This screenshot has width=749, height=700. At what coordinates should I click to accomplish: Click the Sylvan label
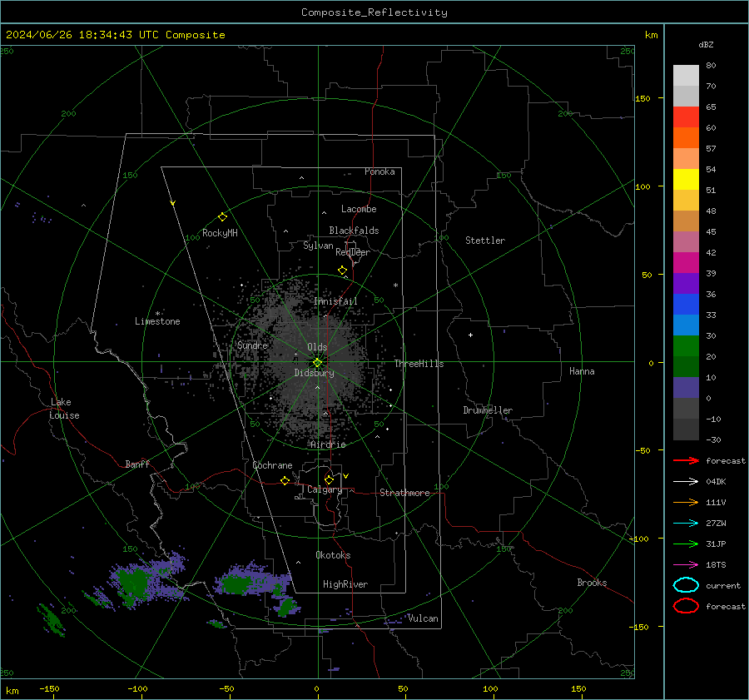coord(318,246)
